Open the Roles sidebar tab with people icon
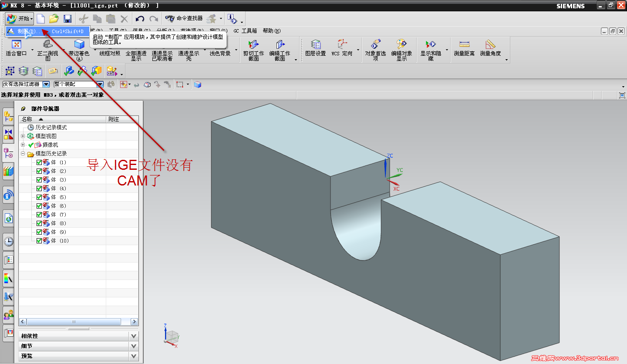Viewport: 627px width, 364px height. pos(8,314)
